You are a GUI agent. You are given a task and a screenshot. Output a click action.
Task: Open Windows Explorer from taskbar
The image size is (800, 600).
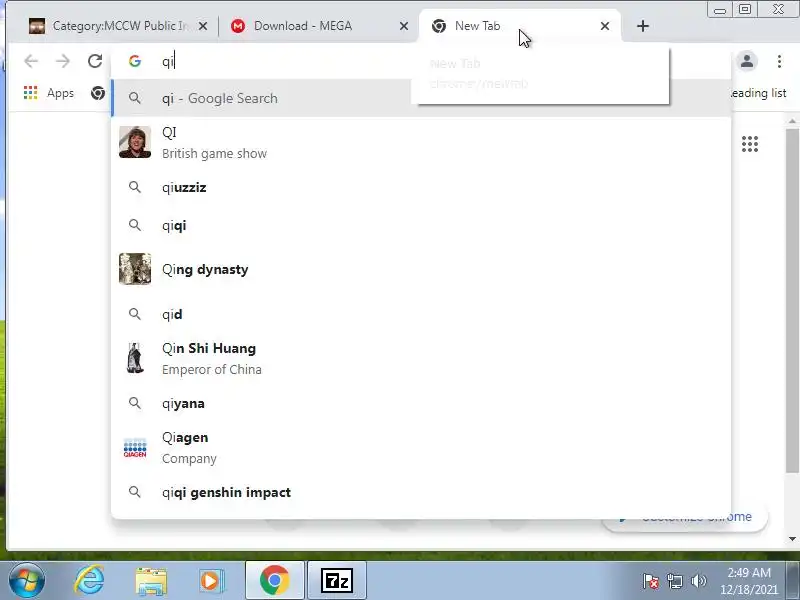(x=151, y=581)
